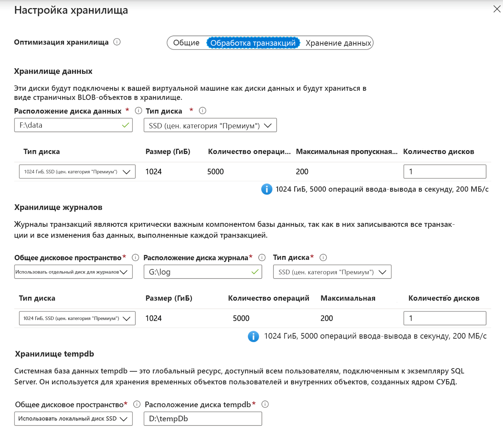The height and width of the screenshot is (448, 503).
Task: Open the tooltip icon for Тип диска in Хранилище данных
Action: pyautogui.click(x=202, y=110)
